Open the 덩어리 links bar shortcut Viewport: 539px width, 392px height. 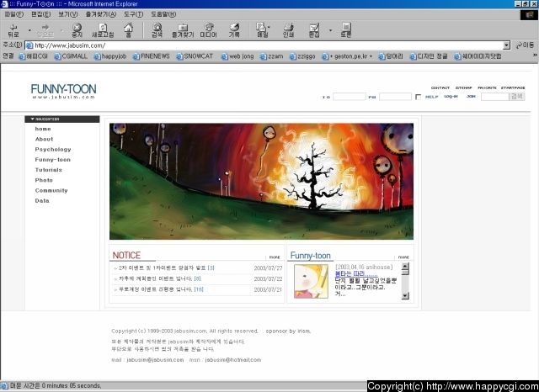[391, 56]
